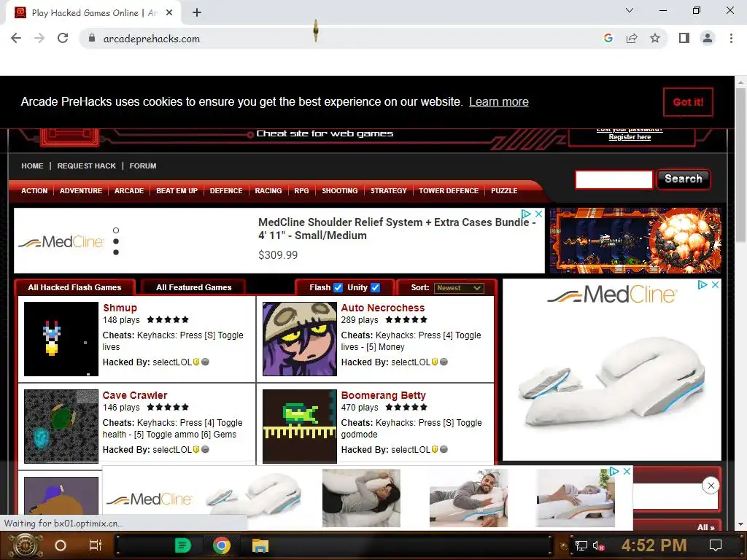
Task: Click the Register here link
Action: point(630,137)
